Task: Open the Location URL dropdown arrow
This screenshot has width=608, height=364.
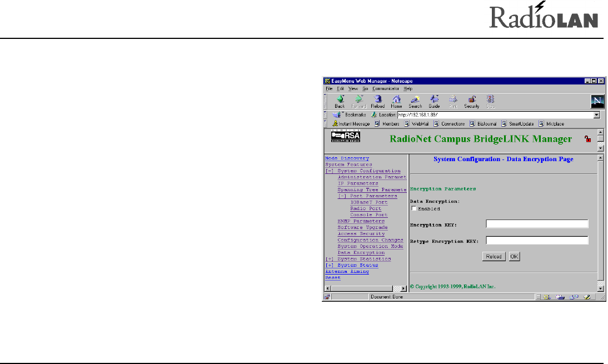Action: click(x=596, y=115)
